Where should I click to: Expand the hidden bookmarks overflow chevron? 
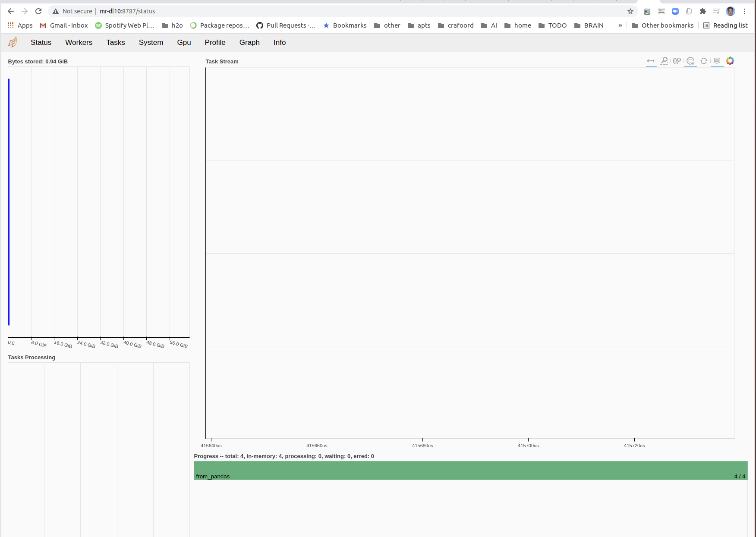click(x=620, y=25)
